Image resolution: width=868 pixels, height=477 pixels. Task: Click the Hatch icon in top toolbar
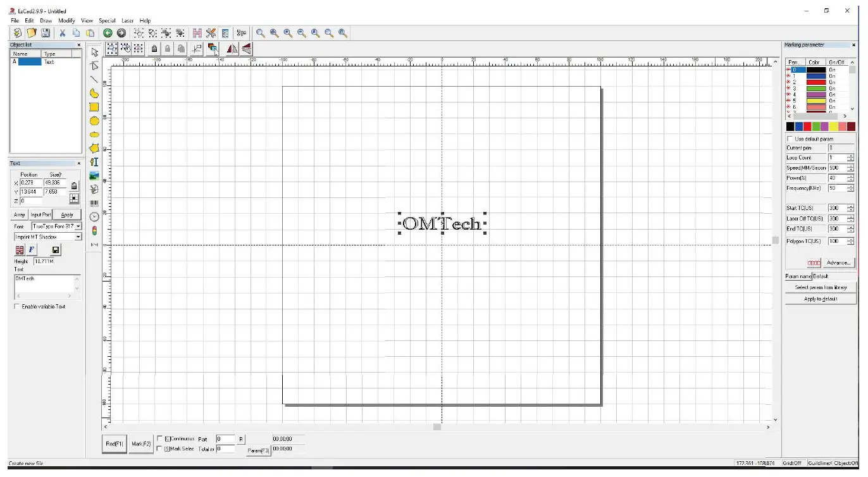pyautogui.click(x=197, y=33)
